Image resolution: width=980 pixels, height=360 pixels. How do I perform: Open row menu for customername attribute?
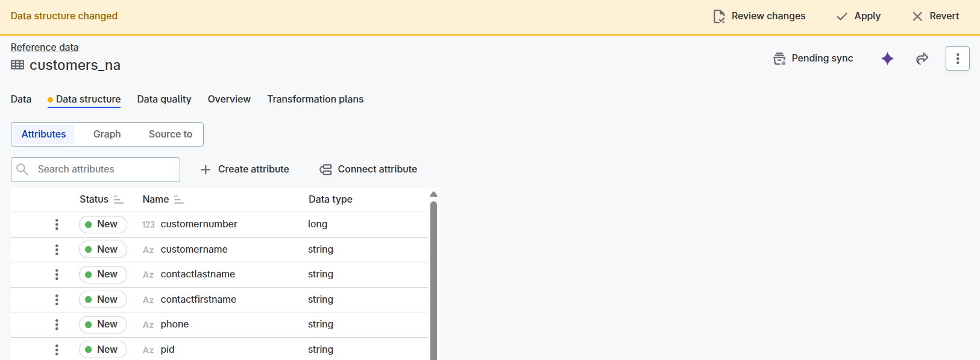tap(57, 250)
